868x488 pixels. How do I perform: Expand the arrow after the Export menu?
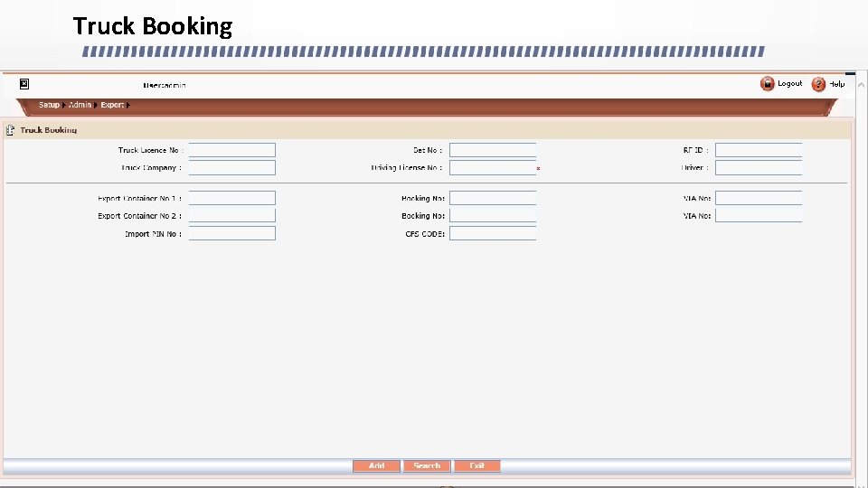127,105
